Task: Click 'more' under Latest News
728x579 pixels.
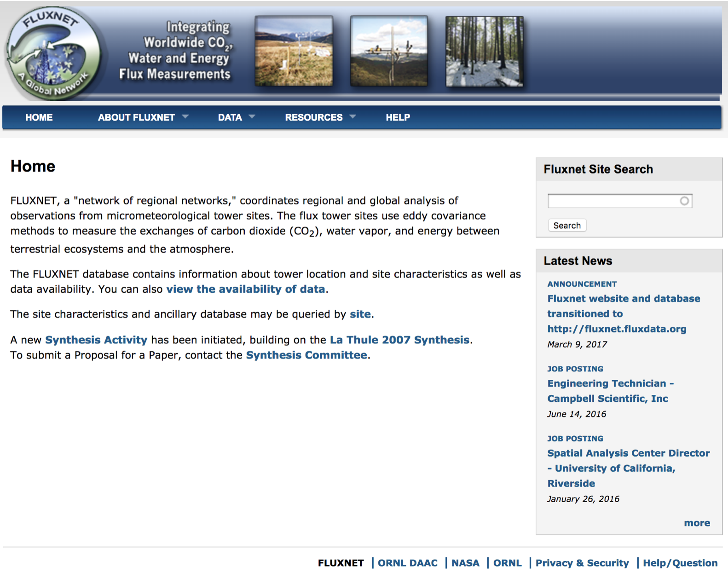Action: tap(697, 523)
